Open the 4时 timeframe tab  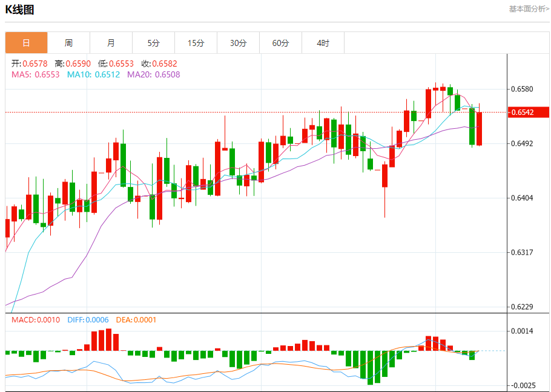point(323,43)
